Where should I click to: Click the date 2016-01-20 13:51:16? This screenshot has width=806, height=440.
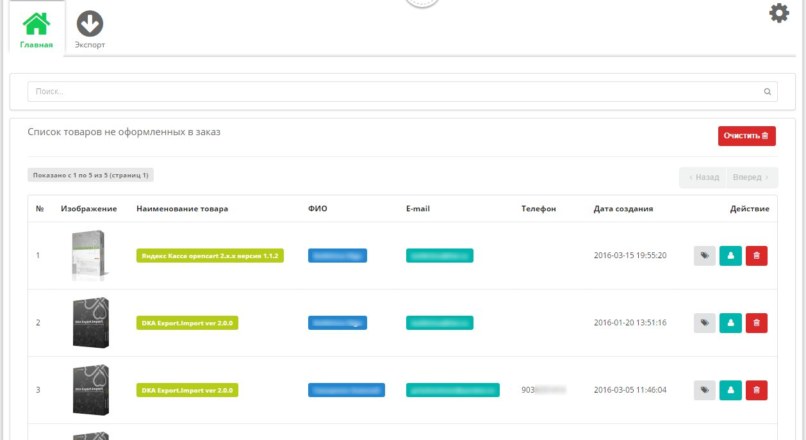(x=630, y=323)
